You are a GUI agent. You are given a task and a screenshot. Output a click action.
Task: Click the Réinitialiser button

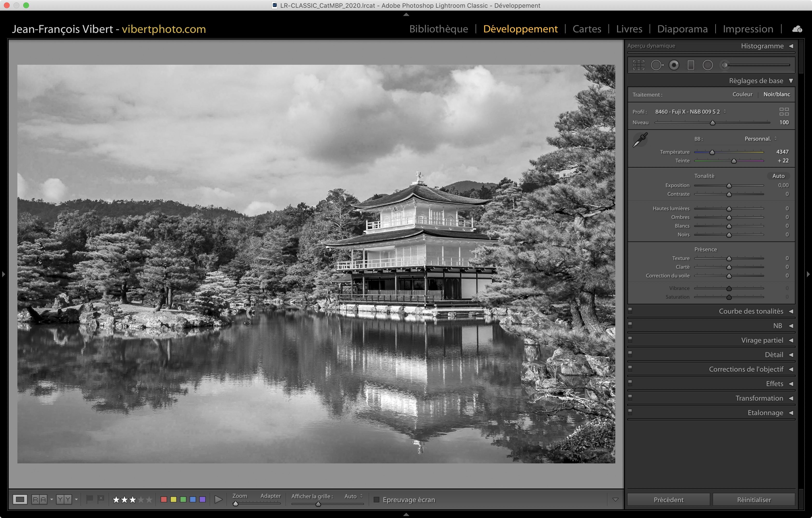click(x=754, y=499)
